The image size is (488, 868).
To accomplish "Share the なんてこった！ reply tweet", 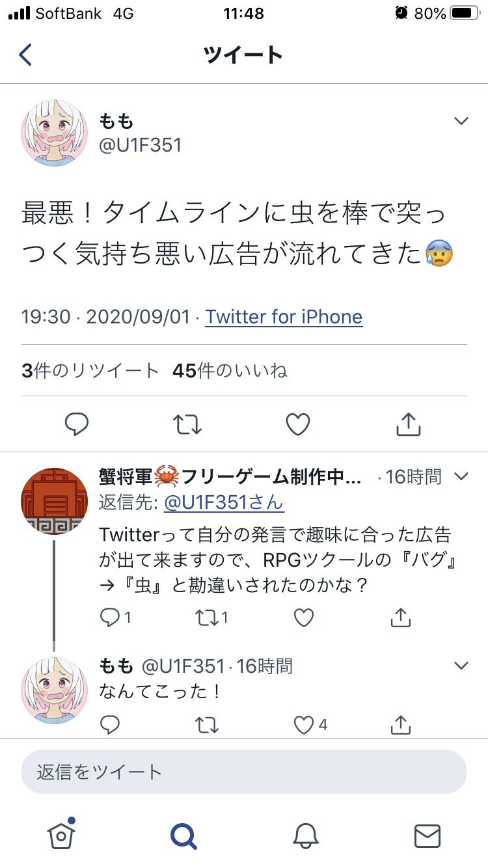I will pyautogui.click(x=400, y=724).
